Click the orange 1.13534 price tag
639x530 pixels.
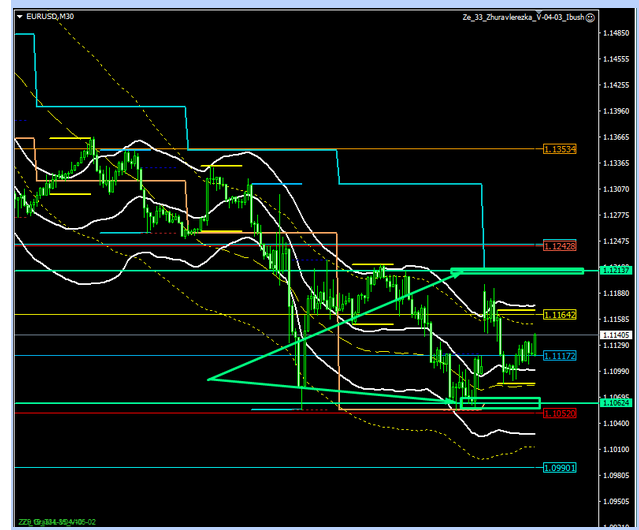(x=561, y=149)
